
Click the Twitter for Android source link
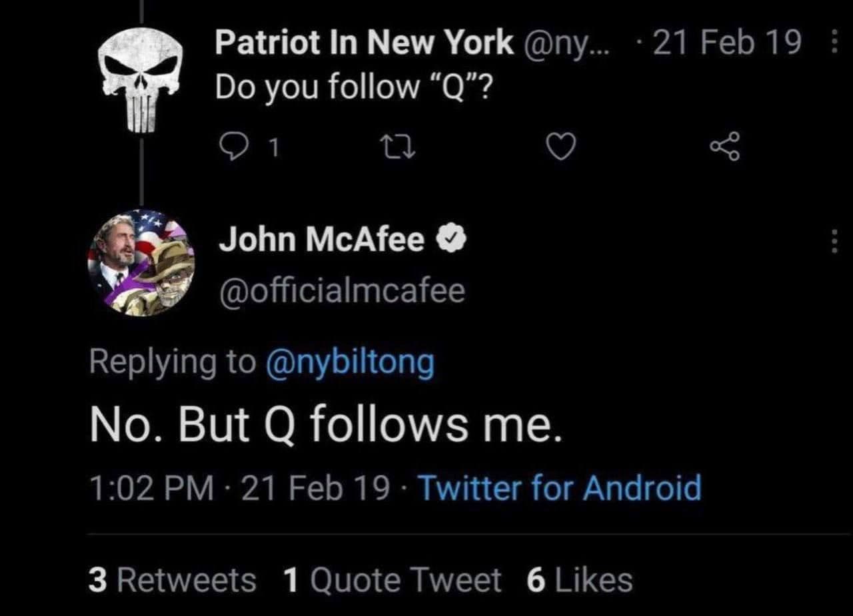tap(558, 488)
